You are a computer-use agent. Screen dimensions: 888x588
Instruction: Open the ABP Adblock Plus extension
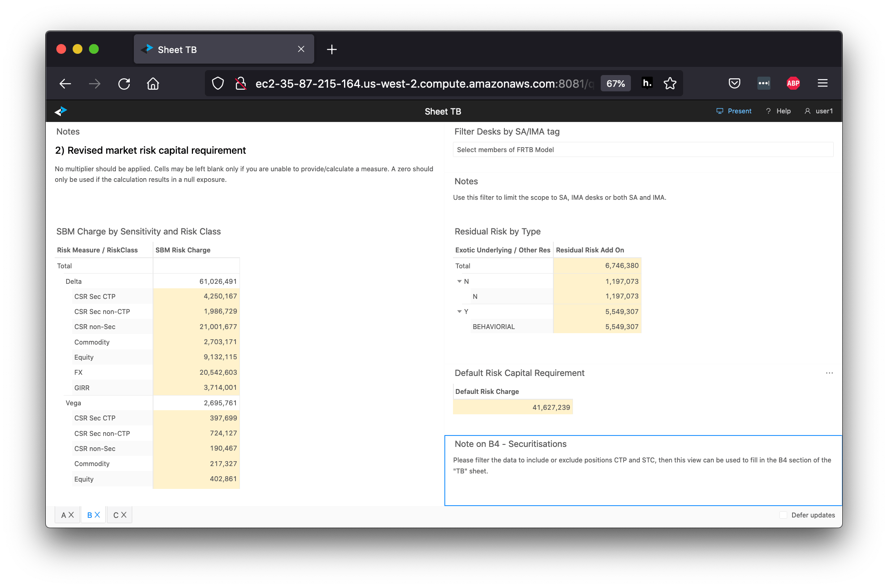coord(793,83)
